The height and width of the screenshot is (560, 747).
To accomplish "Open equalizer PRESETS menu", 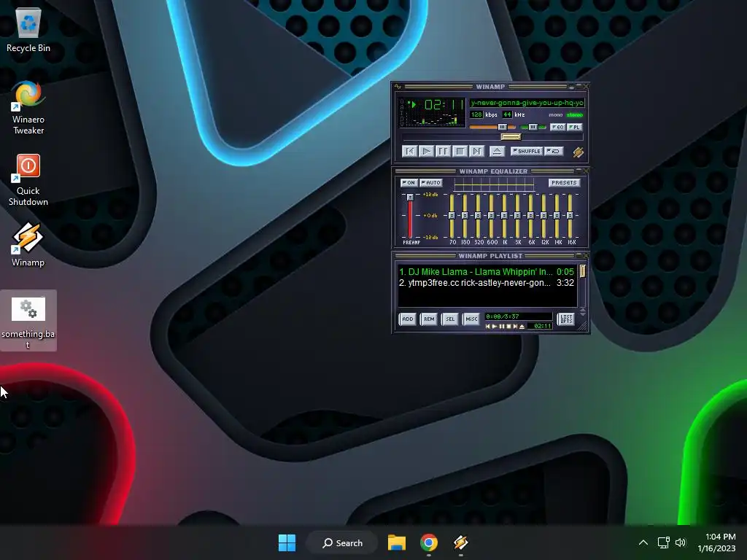I will [564, 183].
